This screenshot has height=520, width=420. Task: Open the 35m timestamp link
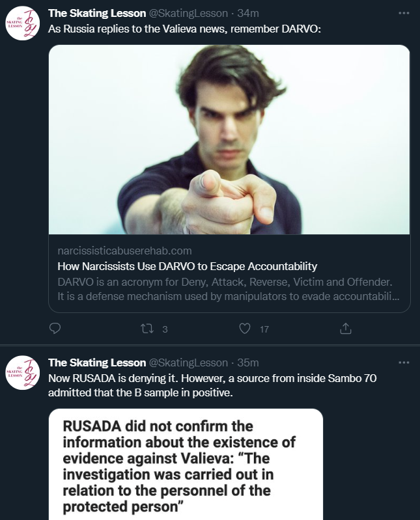click(x=247, y=363)
